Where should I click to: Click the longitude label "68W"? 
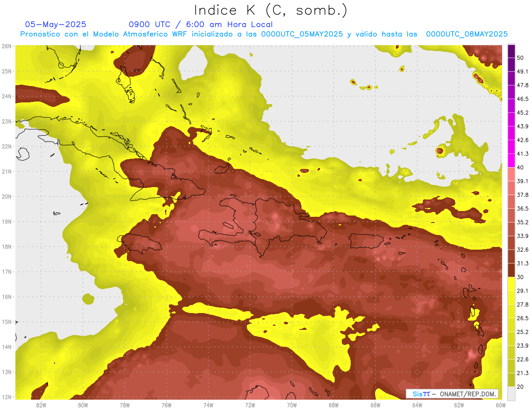pos(334,405)
